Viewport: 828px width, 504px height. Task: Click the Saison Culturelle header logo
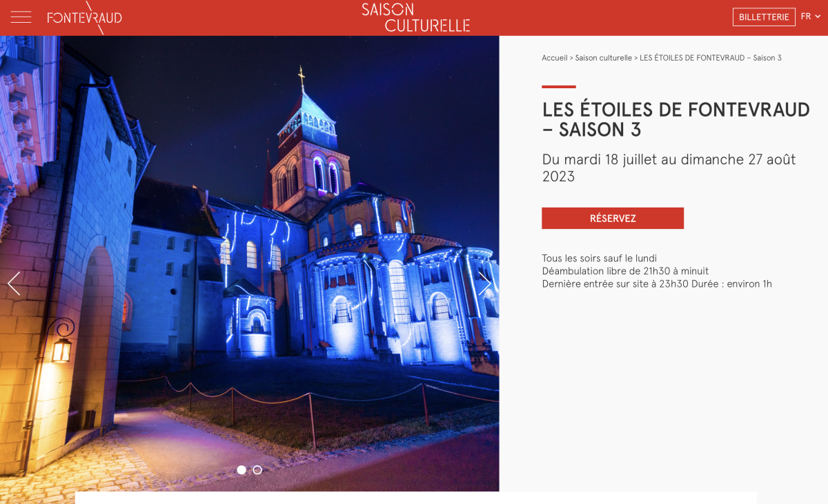[416, 17]
